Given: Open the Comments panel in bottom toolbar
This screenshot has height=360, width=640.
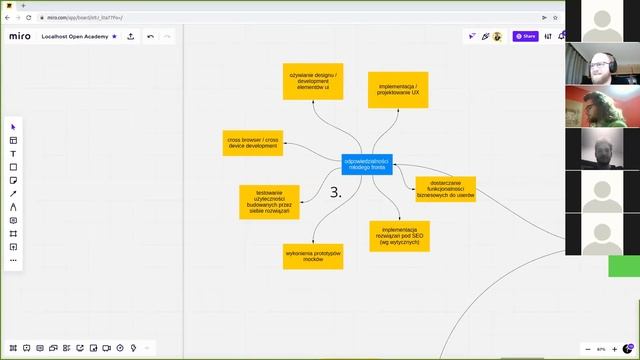Looking at the screenshot, I should (x=27, y=348).
